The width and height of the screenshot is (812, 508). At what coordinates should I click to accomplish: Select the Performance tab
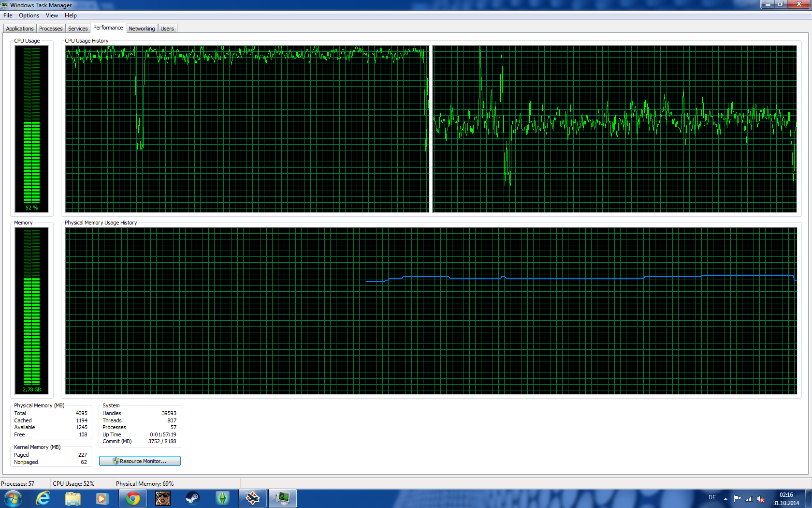point(108,28)
